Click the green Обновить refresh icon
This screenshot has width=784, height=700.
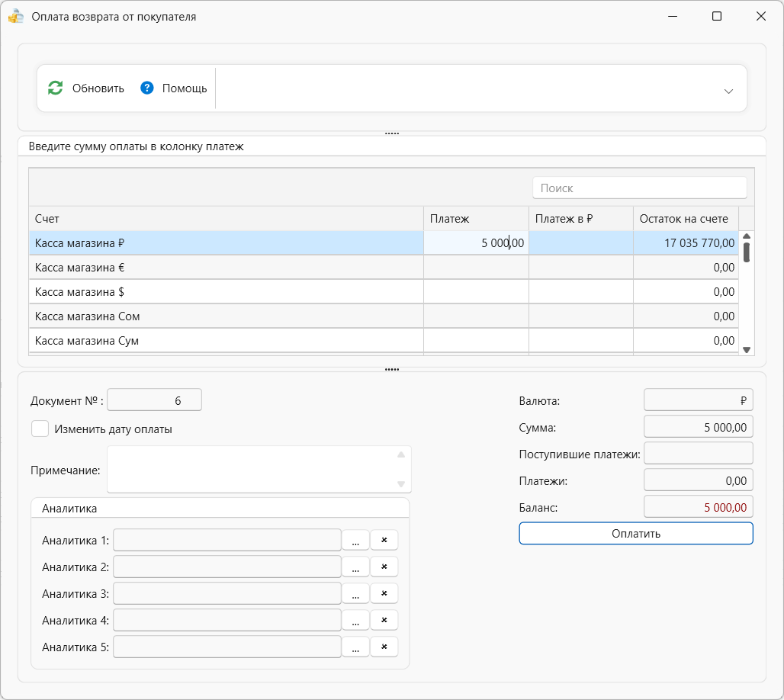tap(55, 88)
